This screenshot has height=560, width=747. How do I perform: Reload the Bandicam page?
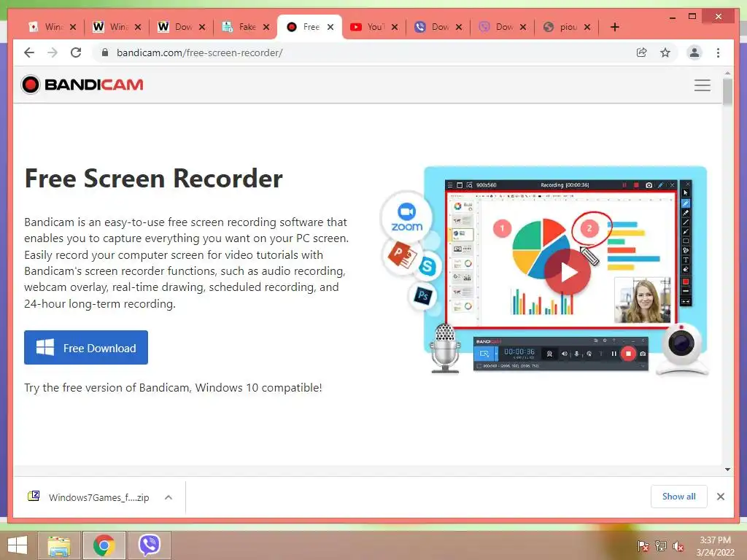[76, 52]
